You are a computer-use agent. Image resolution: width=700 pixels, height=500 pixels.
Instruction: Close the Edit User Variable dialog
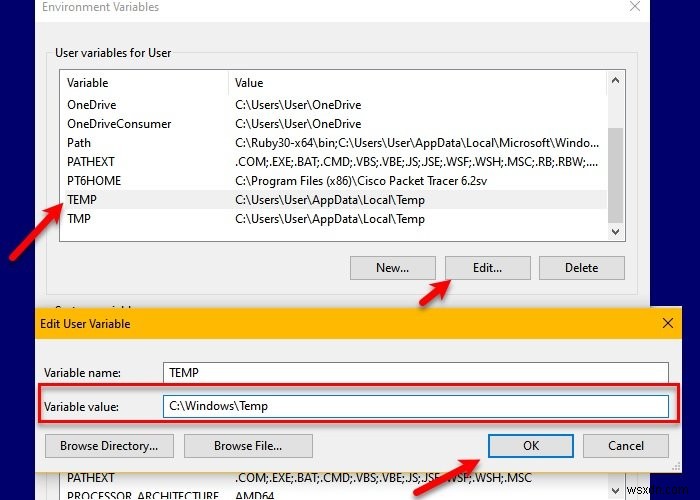(x=667, y=323)
